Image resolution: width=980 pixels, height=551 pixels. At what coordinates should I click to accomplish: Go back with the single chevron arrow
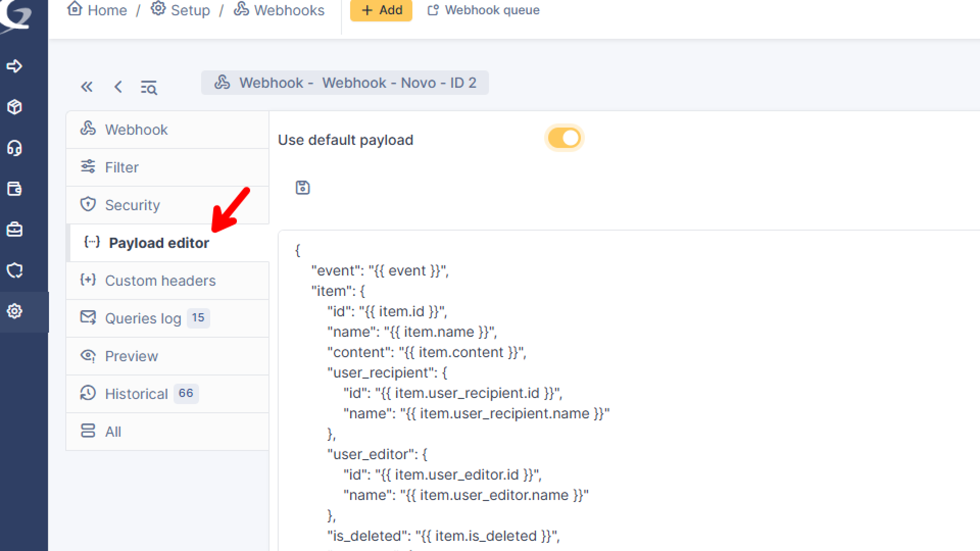coord(118,87)
